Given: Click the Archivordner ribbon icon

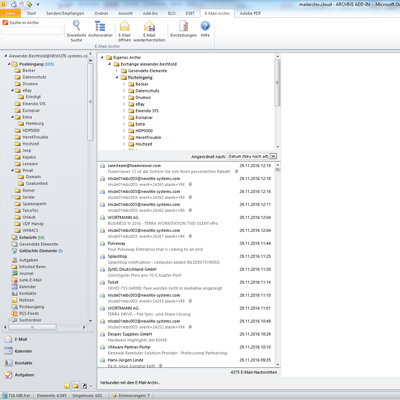Looking at the screenshot, I should pos(100,29).
